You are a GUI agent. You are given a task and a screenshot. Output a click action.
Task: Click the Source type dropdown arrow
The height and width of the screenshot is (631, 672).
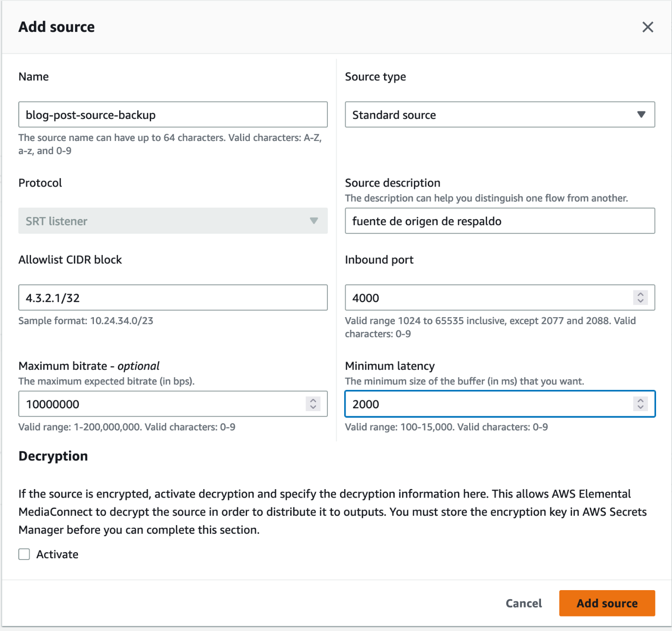[641, 115]
